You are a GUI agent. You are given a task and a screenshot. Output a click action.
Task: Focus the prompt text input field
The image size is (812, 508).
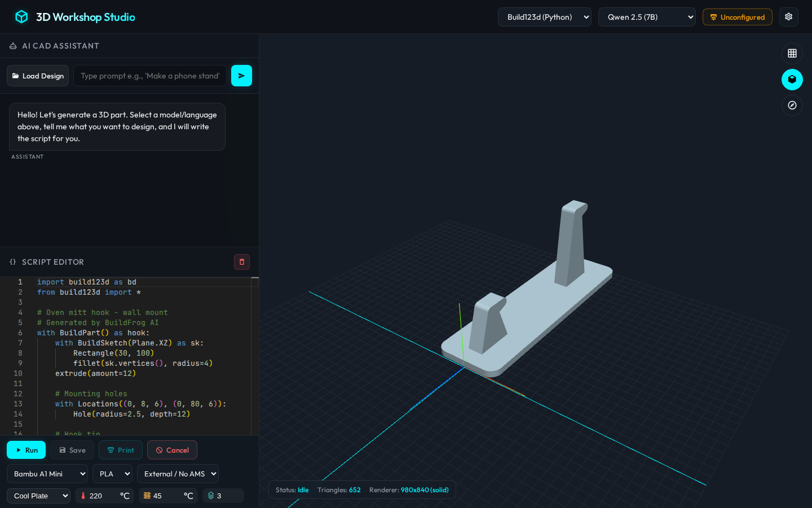pos(150,76)
